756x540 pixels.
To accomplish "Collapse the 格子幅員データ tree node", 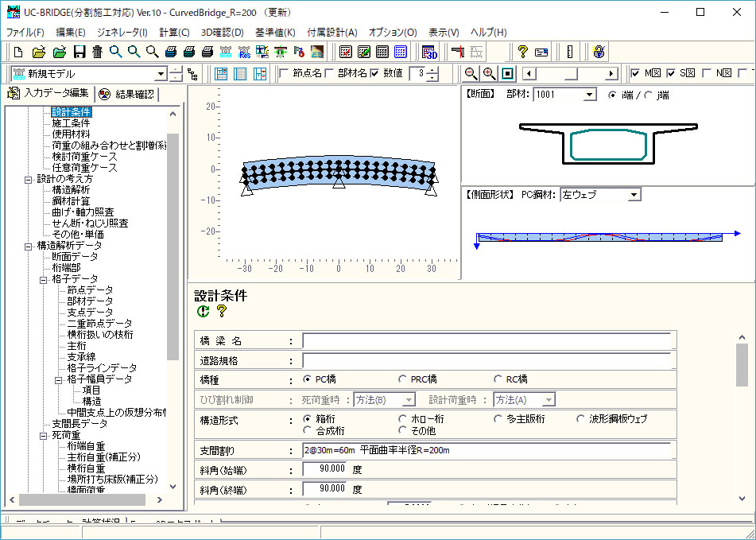I will [58, 380].
